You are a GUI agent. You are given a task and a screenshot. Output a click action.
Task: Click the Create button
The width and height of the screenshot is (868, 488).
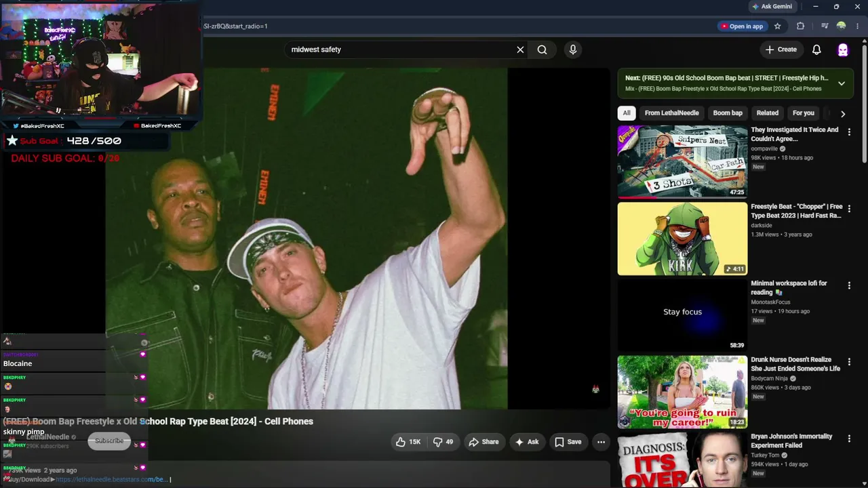coord(781,49)
